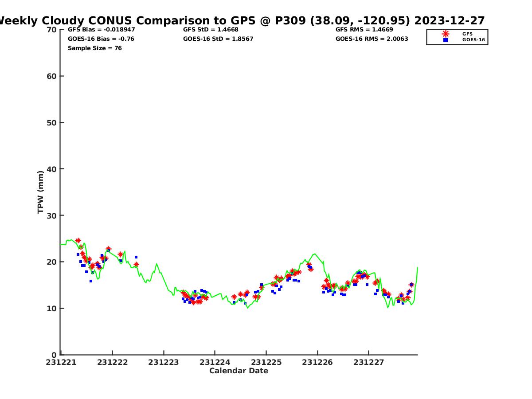The width and height of the screenshot is (532, 399).
Task: Click the 'GFS StD = 1.4668' text
Action: tap(211, 30)
